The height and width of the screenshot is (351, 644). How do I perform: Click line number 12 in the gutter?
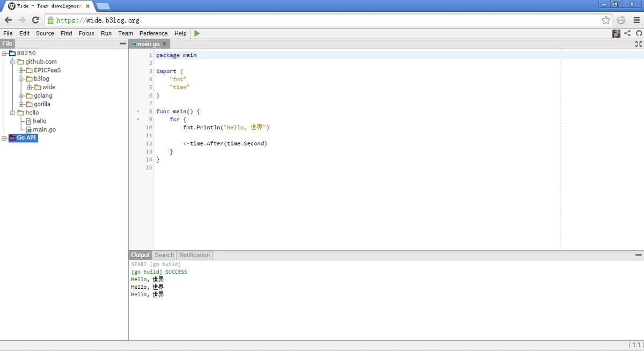tap(149, 143)
